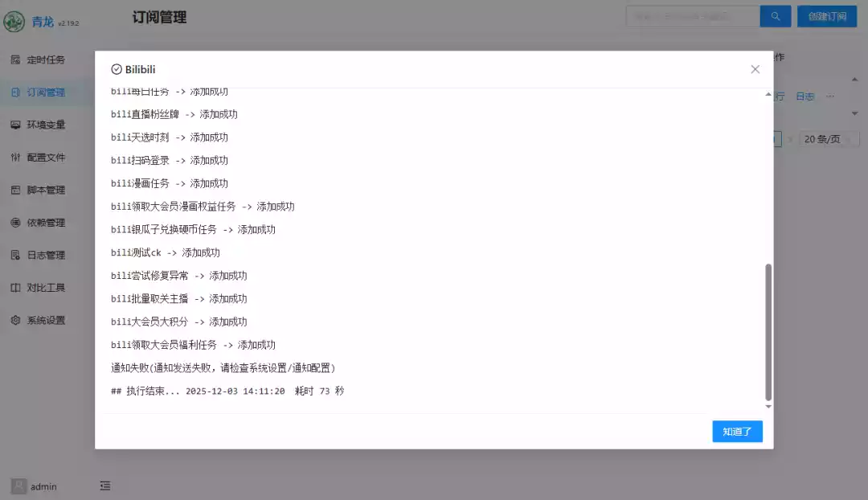Viewport: 868px width, 500px height.
Task: Click the 日志管理 sidebar icon
Action: coord(15,256)
